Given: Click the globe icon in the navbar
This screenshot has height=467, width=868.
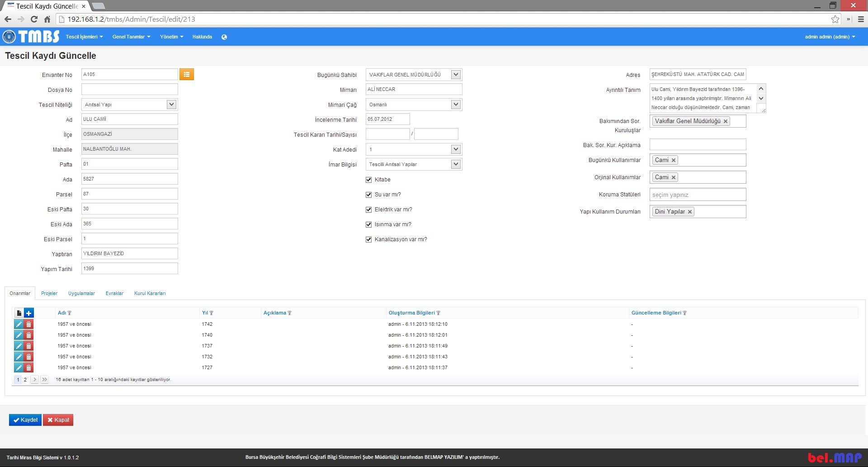Looking at the screenshot, I should tap(224, 37).
